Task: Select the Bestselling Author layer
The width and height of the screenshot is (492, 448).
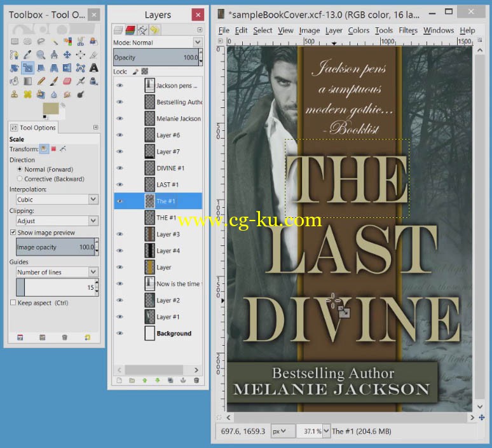Action: pos(158,102)
